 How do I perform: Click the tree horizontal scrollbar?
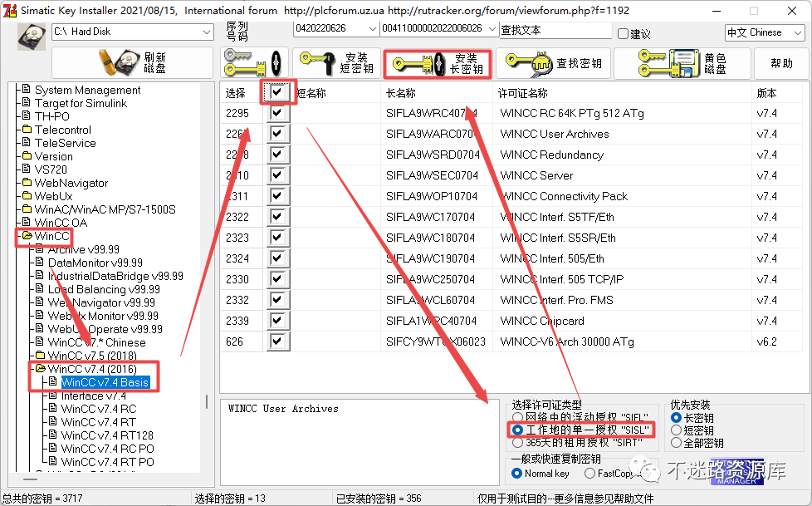[x=30, y=479]
